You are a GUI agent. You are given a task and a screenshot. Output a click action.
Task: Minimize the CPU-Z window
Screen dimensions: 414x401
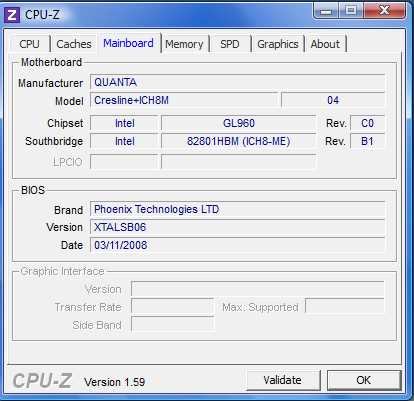click(x=326, y=11)
